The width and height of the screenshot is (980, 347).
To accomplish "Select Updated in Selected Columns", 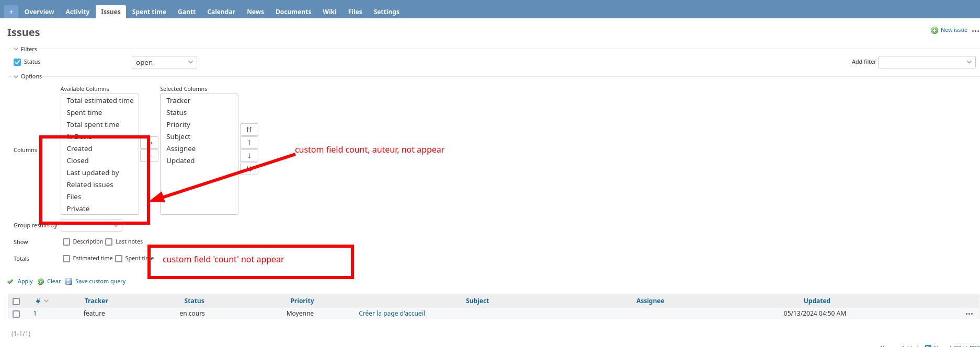I will tap(199, 160).
